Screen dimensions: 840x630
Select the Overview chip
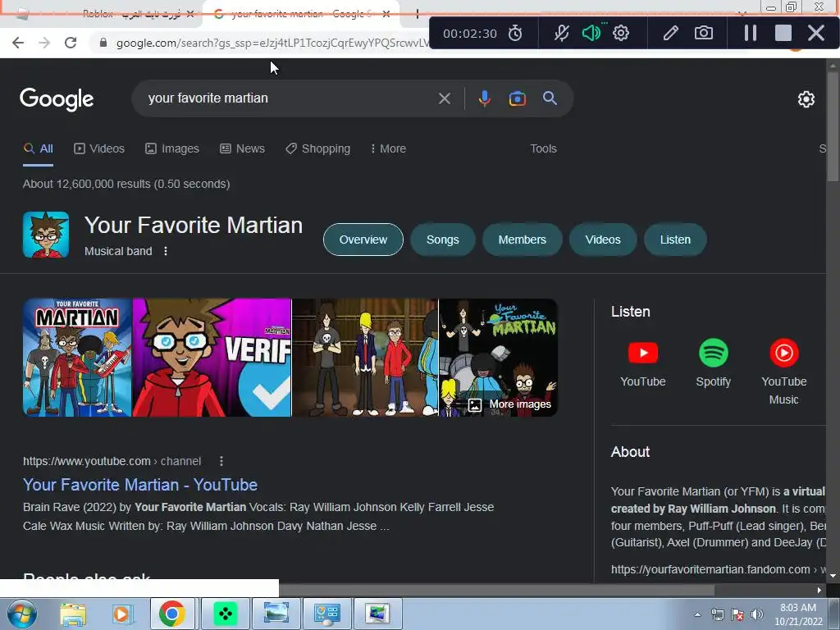[x=363, y=240]
